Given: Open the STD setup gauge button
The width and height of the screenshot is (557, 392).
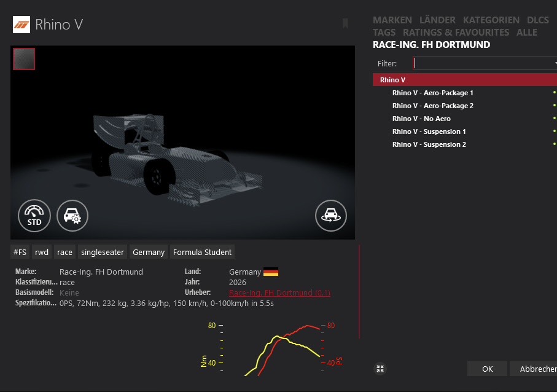Looking at the screenshot, I should 34,216.
